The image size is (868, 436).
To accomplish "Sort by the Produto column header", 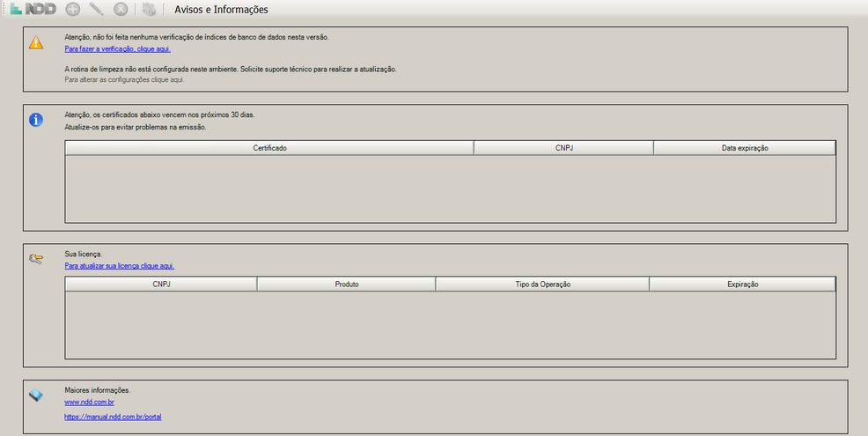I will coord(347,285).
